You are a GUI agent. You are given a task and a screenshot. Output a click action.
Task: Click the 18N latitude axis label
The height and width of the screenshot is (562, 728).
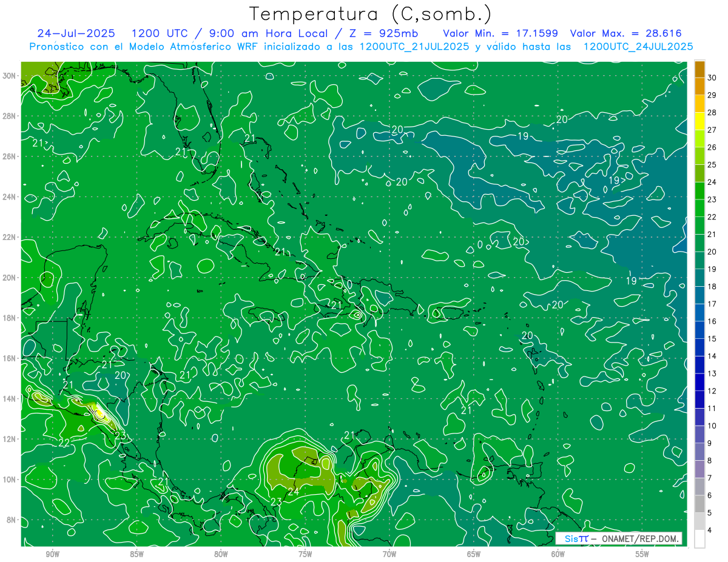[x=10, y=318]
